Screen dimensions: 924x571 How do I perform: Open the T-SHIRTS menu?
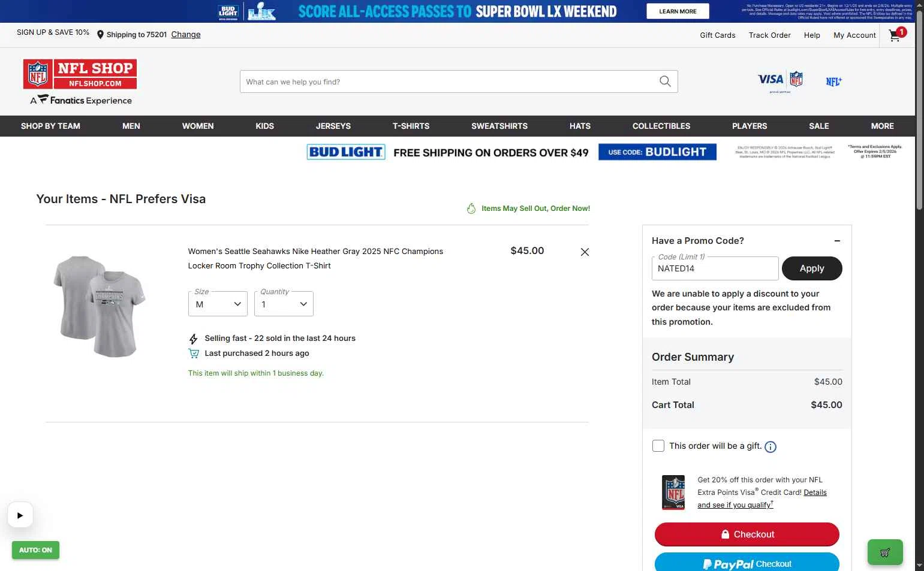(x=411, y=126)
